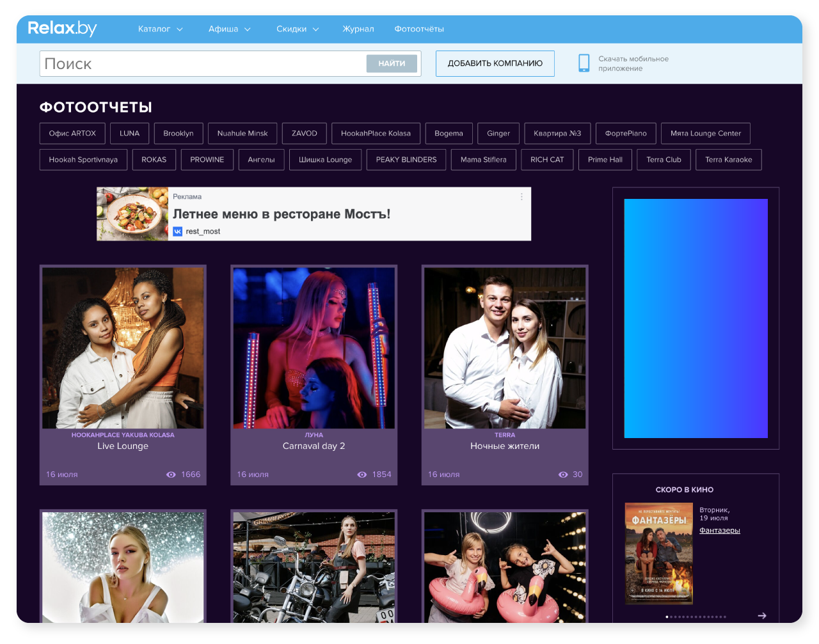Screen dimensions: 819x644
Task: Select the Bogema tag
Action: [x=449, y=133]
